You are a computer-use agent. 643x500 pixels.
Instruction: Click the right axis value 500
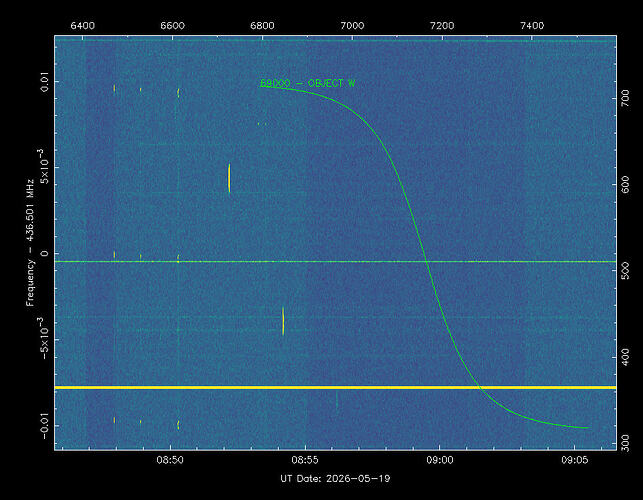coord(625,271)
